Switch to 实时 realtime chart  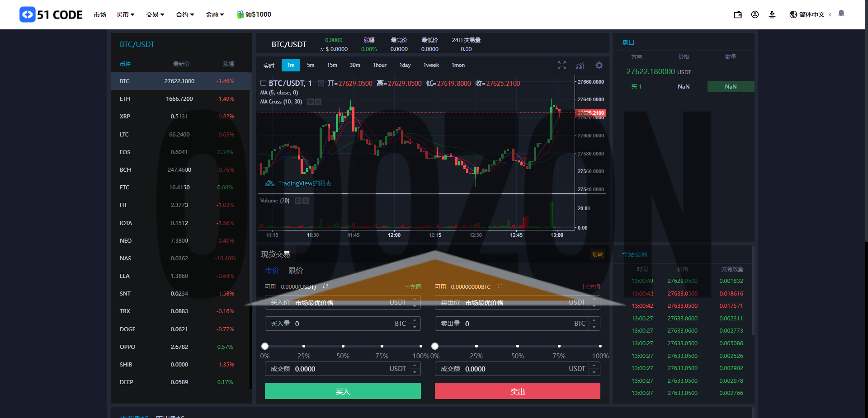[x=269, y=66]
